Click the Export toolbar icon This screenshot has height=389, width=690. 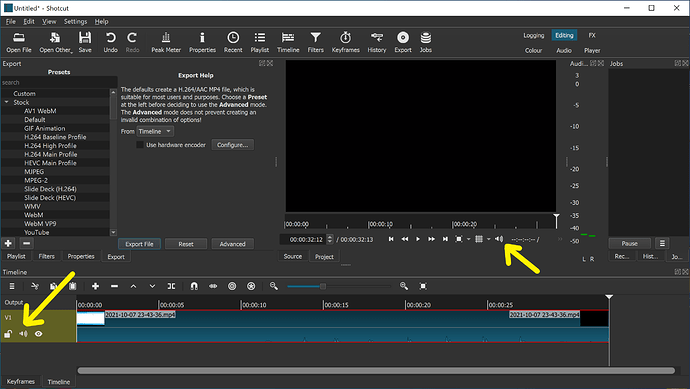pos(403,42)
